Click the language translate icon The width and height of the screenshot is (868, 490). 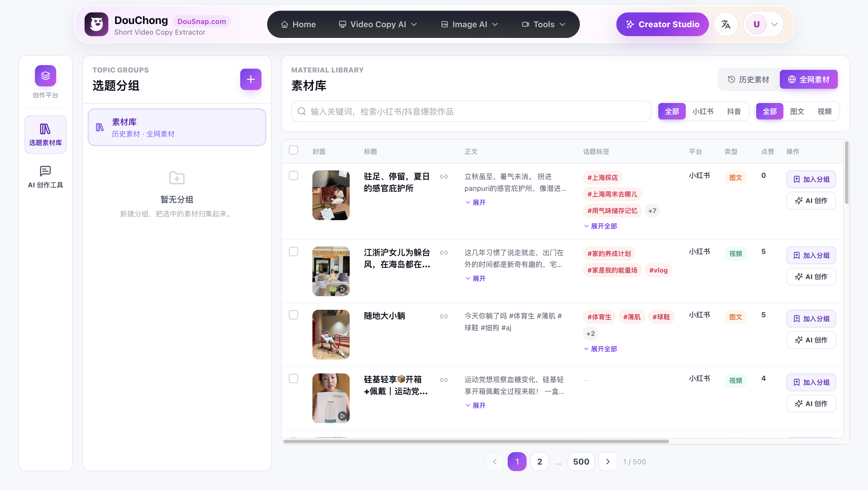pyautogui.click(x=725, y=24)
